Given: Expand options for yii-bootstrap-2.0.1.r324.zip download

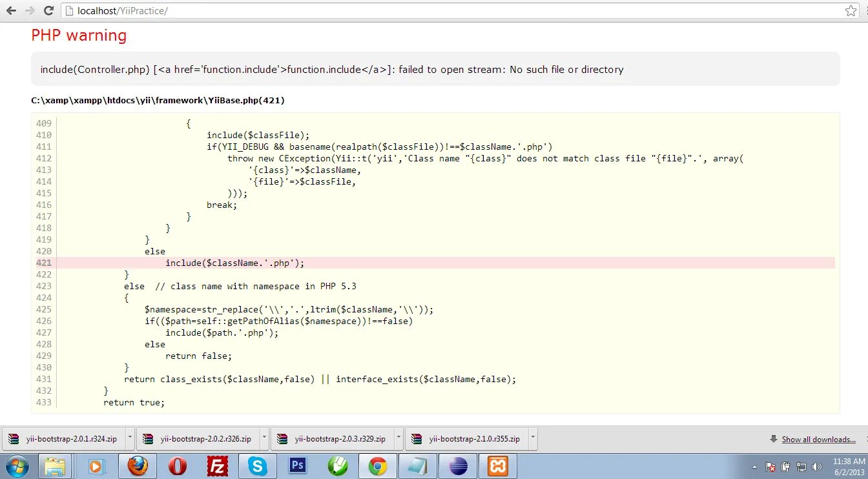Looking at the screenshot, I should coord(129,438).
